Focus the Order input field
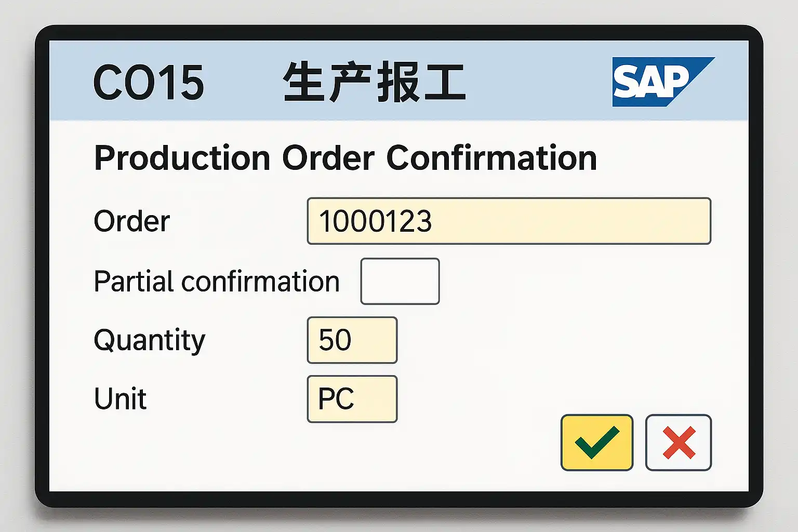This screenshot has height=532, width=798. point(508,221)
